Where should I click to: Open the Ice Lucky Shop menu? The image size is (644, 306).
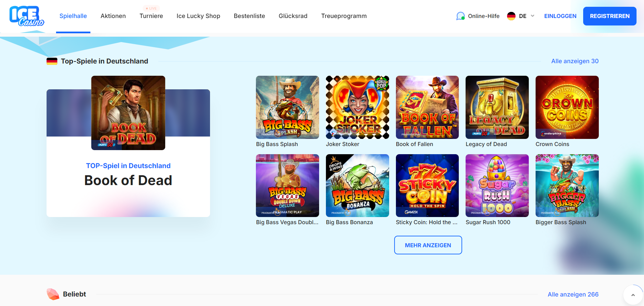pyautogui.click(x=198, y=16)
